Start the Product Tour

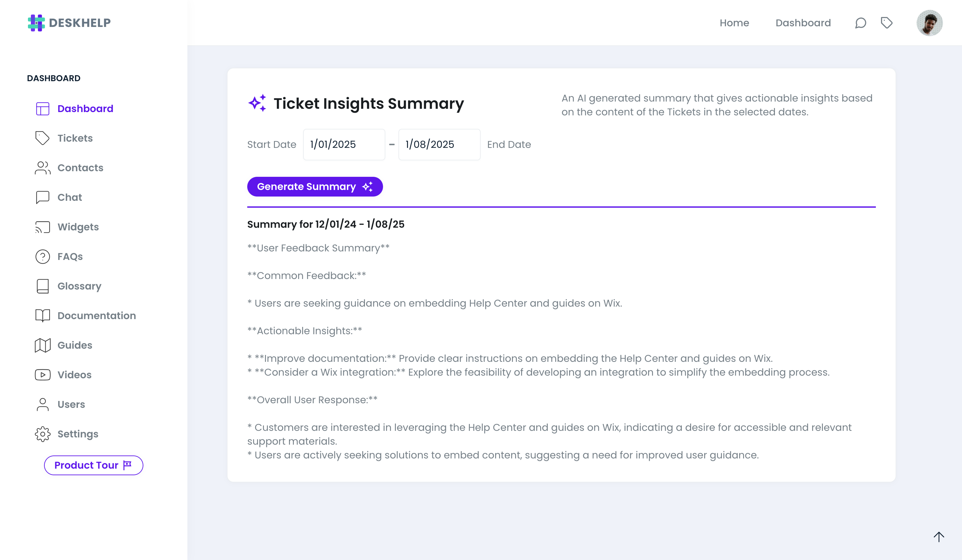pyautogui.click(x=93, y=465)
